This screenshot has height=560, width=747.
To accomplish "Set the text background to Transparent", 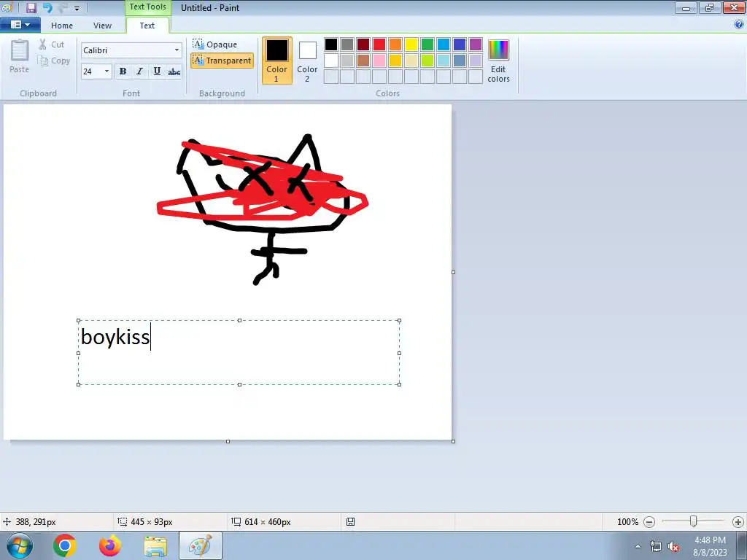I will coord(222,61).
